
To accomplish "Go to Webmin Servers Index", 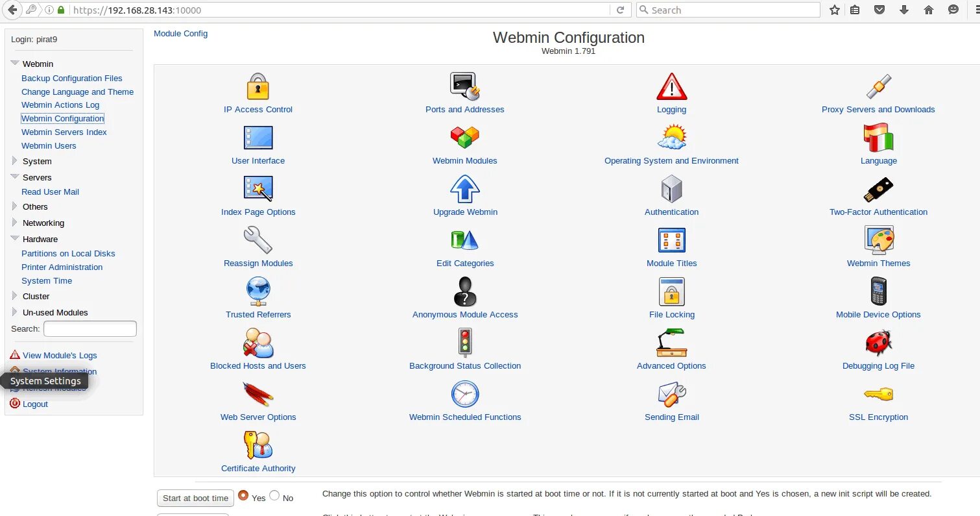I will tap(64, 132).
